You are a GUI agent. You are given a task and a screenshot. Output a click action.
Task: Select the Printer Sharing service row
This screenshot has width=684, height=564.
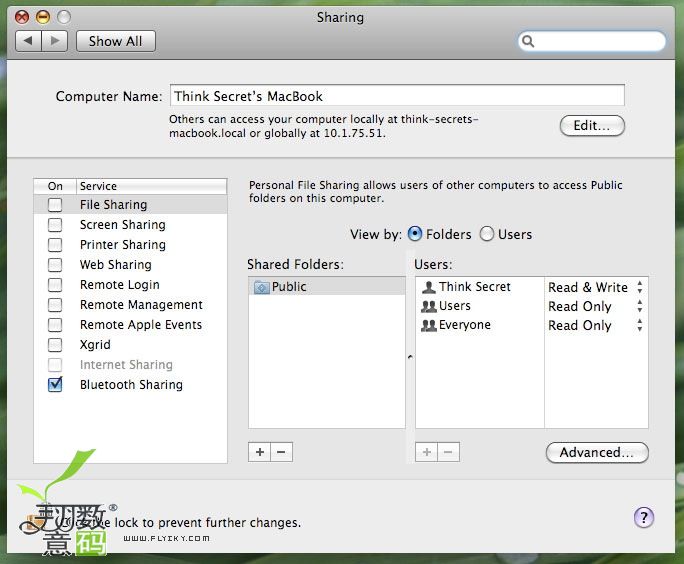(130, 245)
